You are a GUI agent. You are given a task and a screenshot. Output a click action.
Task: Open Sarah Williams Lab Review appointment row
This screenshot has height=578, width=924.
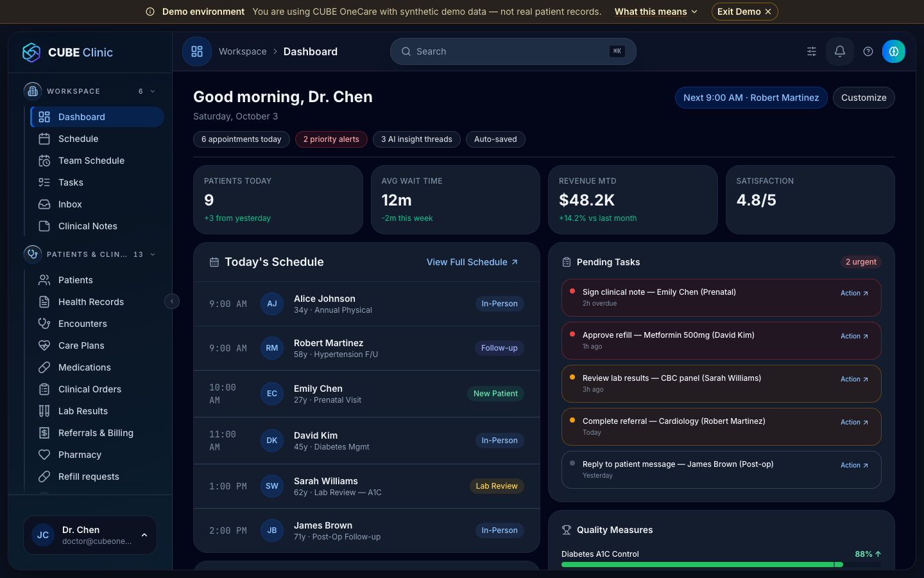[366, 486]
